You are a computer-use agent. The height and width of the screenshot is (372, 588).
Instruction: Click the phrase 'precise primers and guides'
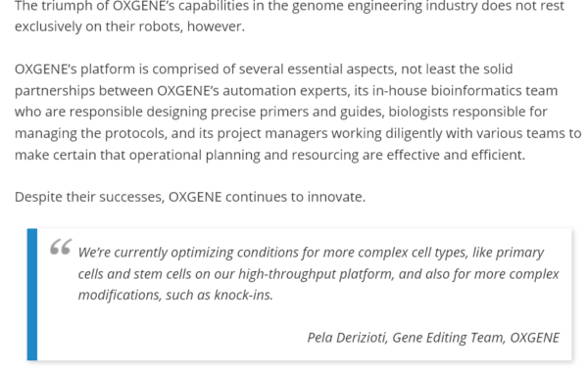click(298, 112)
